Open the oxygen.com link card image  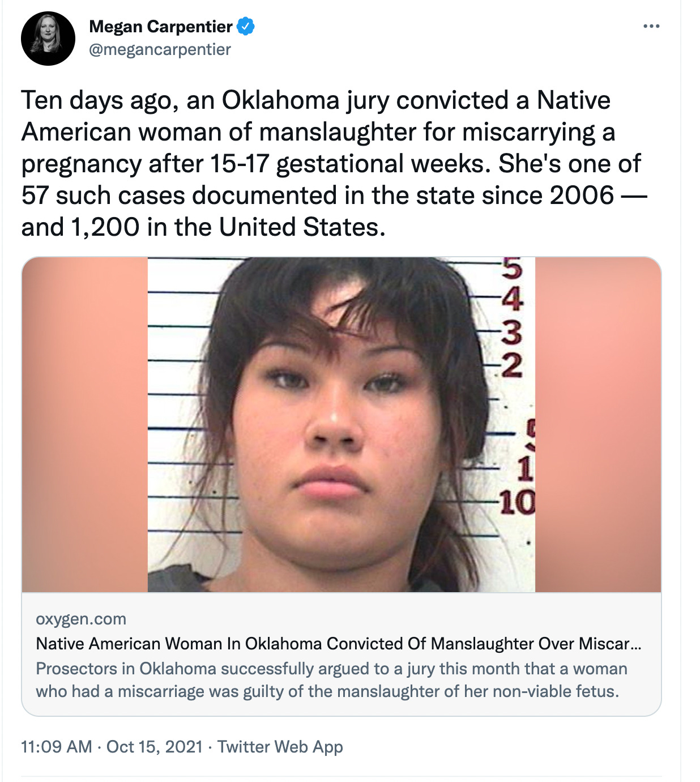click(x=342, y=424)
